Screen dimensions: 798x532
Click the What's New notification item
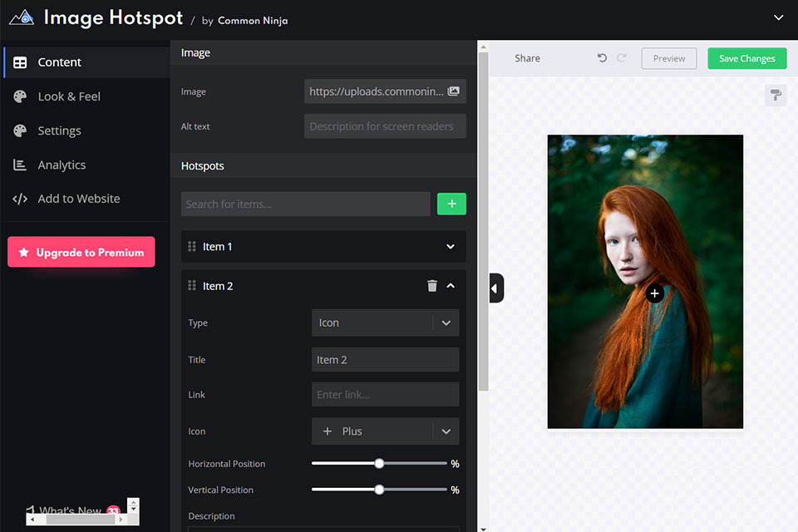74,510
